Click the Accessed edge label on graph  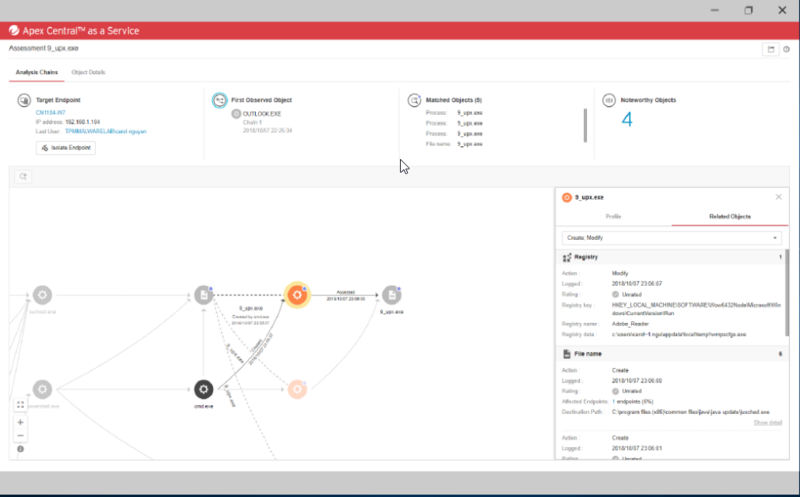[x=345, y=292]
